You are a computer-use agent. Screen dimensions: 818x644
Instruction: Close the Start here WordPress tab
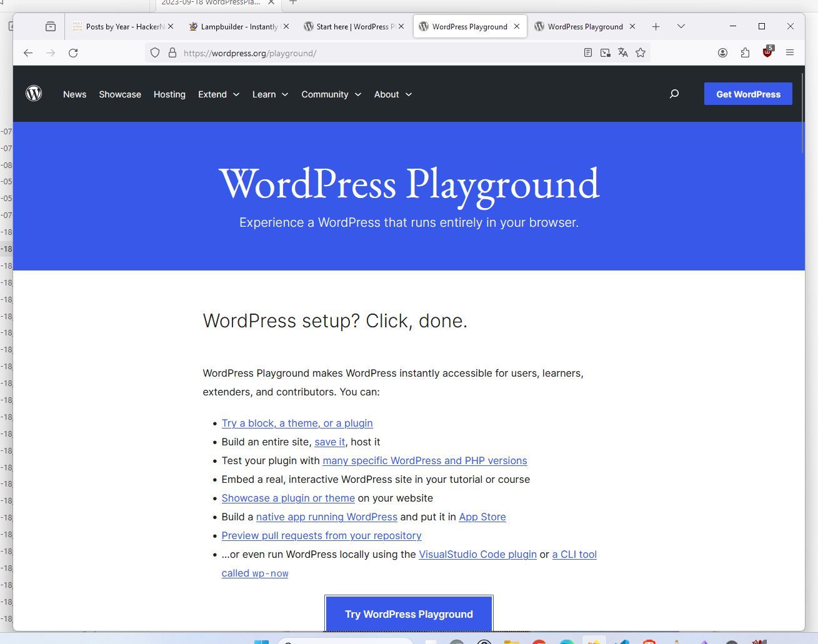click(x=401, y=26)
